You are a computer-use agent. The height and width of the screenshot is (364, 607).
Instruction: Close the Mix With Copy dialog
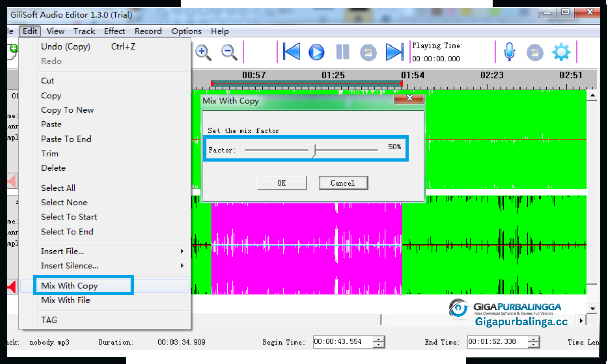click(409, 98)
